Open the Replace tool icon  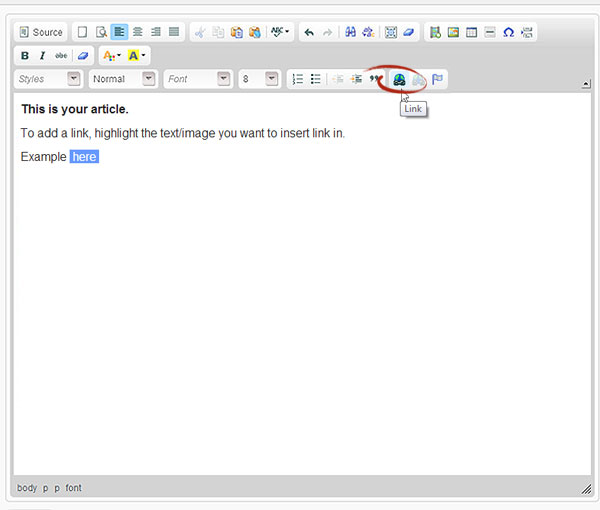tap(368, 32)
